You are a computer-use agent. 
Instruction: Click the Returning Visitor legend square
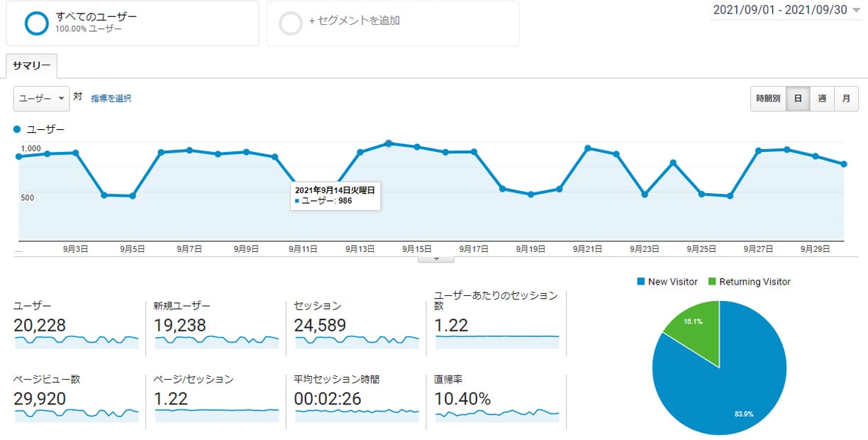[712, 282]
